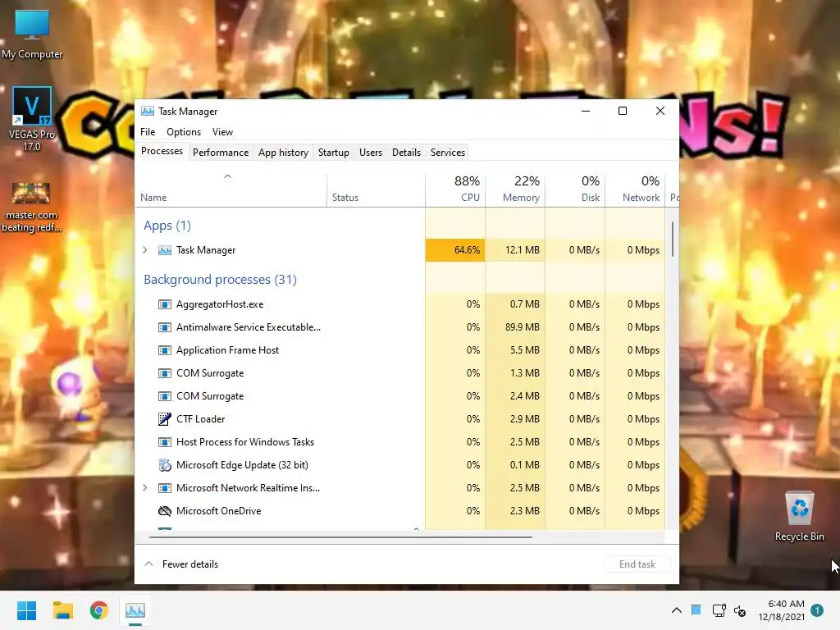Screen dimensions: 840x630
Task: Select the second COM Surrogate icon with 2.4 MB
Action: pyautogui.click(x=164, y=396)
